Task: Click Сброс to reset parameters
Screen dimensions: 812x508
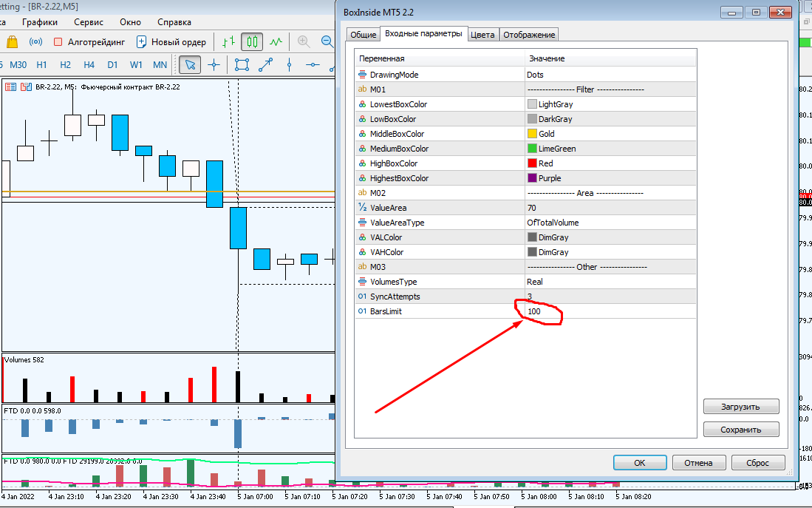Action: click(757, 463)
